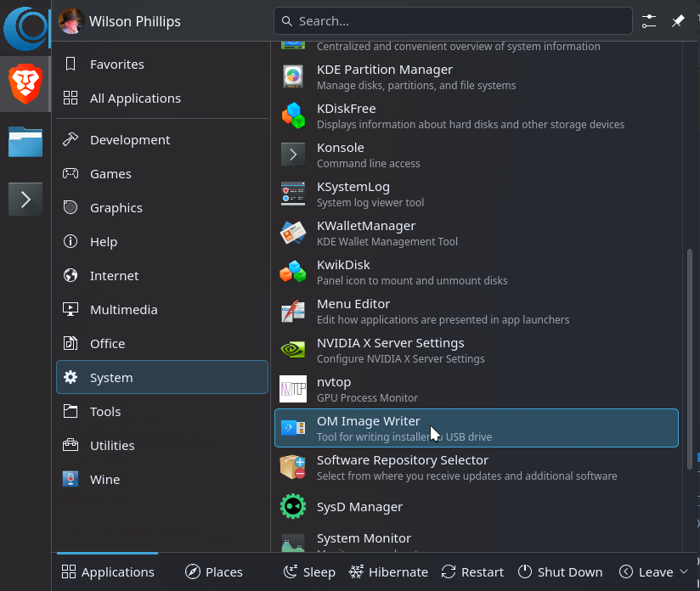Open the Graphics category
This screenshot has height=591, width=700.
tap(162, 207)
